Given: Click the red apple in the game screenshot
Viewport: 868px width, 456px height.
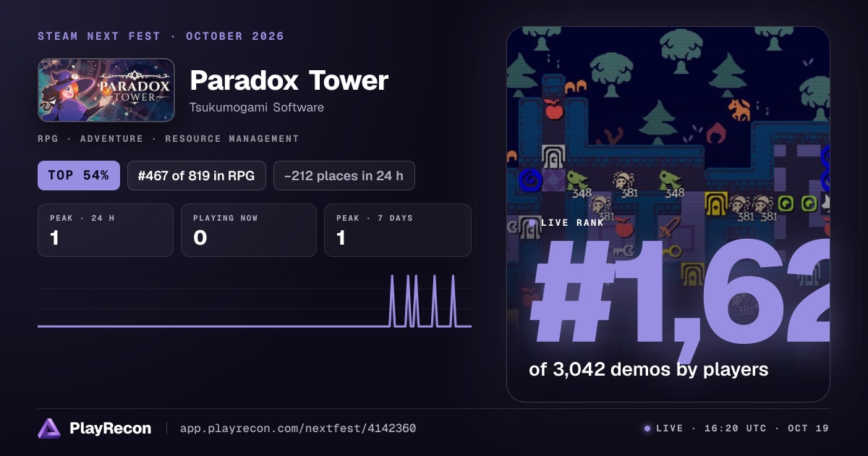Looking at the screenshot, I should (x=553, y=109).
